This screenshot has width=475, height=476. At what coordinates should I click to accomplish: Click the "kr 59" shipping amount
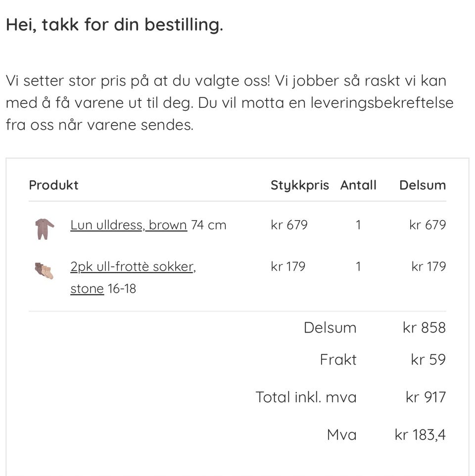pyautogui.click(x=428, y=360)
